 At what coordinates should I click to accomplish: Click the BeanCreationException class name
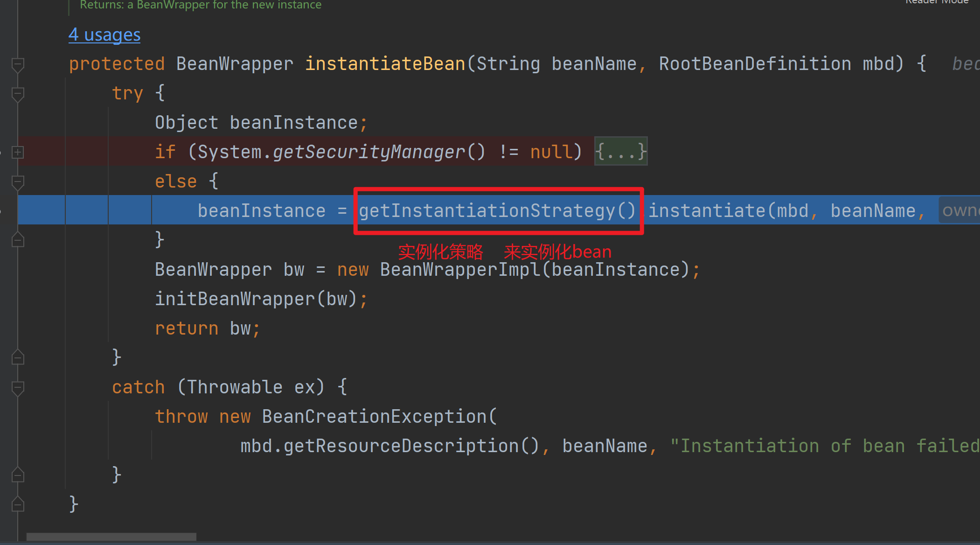click(x=375, y=417)
